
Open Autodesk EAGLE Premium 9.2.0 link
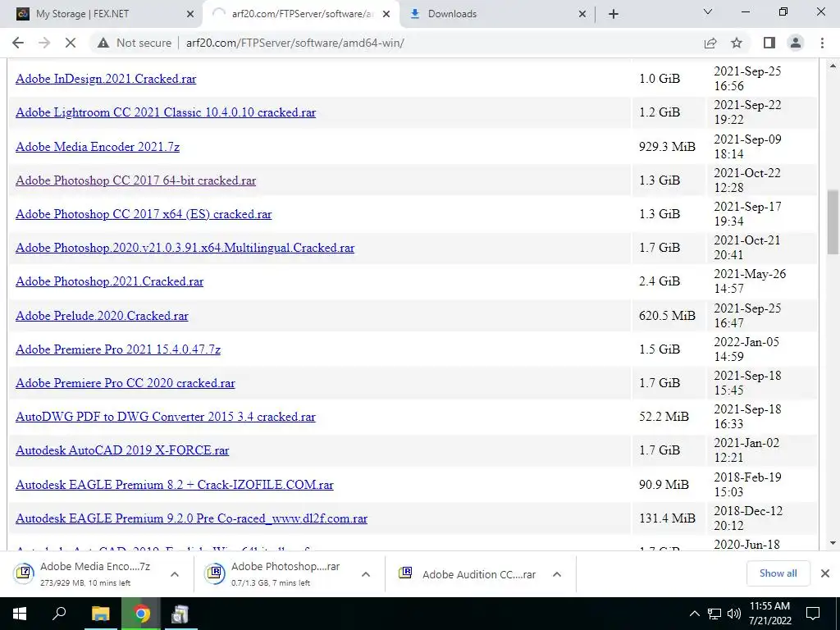pos(191,519)
